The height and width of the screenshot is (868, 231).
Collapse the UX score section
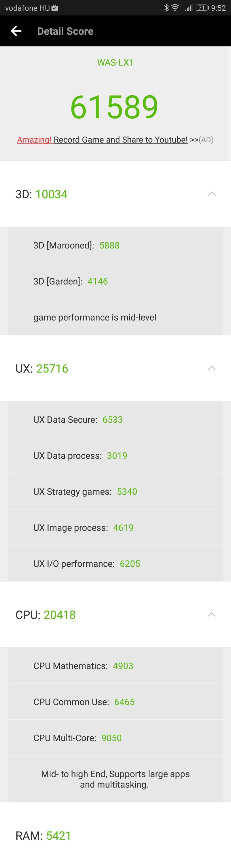pyautogui.click(x=211, y=368)
